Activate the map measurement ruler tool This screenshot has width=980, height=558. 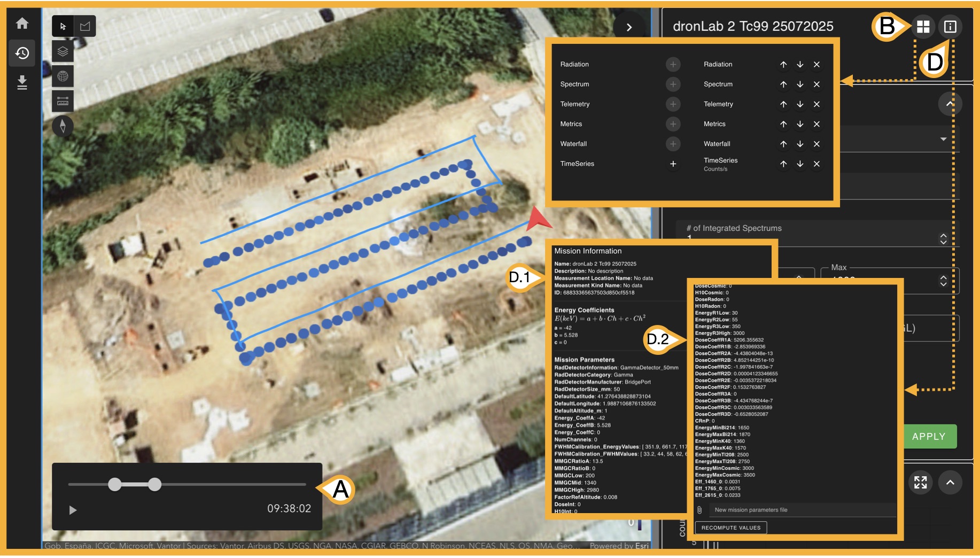[x=63, y=101]
